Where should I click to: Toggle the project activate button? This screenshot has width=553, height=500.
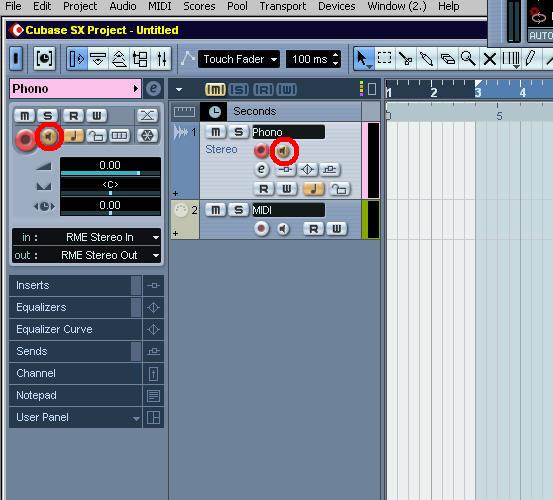tap(15, 58)
